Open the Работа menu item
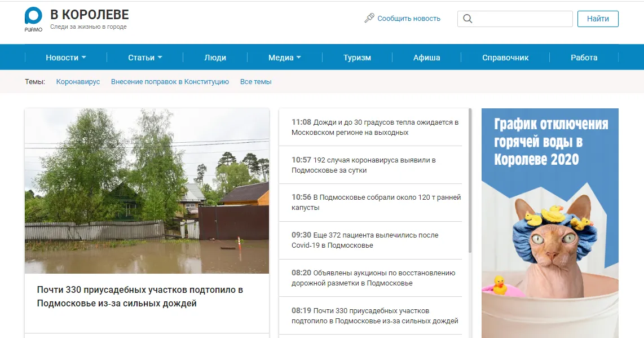This screenshot has width=644, height=338. (584, 58)
